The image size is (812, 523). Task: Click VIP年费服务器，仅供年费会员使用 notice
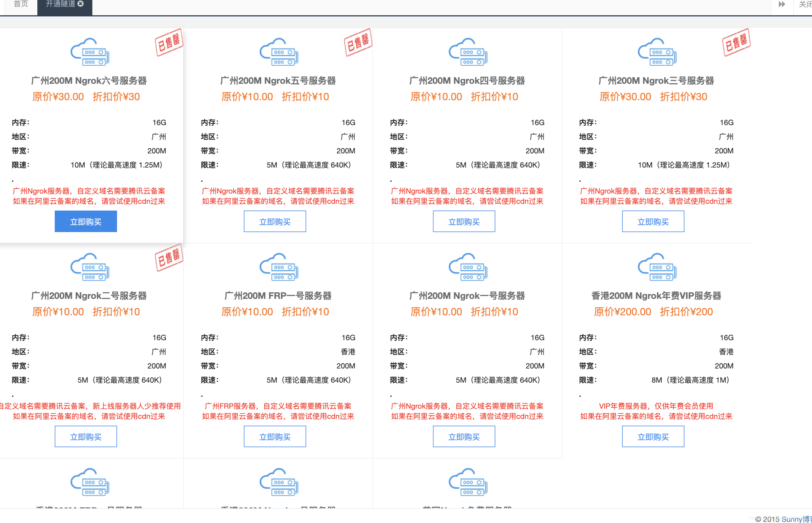(x=656, y=406)
